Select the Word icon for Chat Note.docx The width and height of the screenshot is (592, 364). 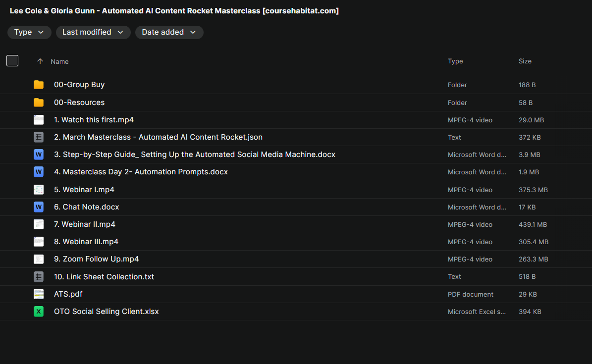click(39, 207)
